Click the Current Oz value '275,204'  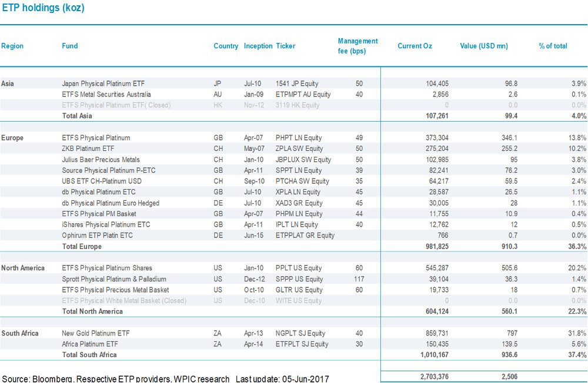click(x=437, y=149)
